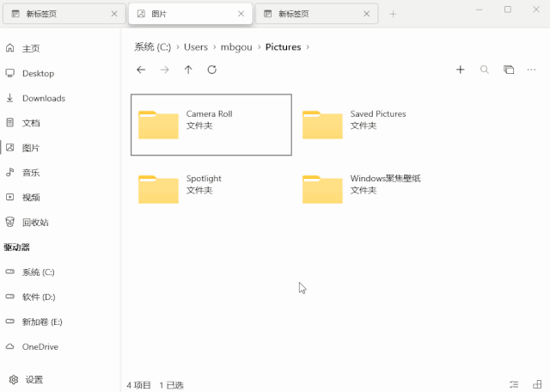Open the three-dot more options menu
Screen dimensions: 550x392
click(x=531, y=70)
